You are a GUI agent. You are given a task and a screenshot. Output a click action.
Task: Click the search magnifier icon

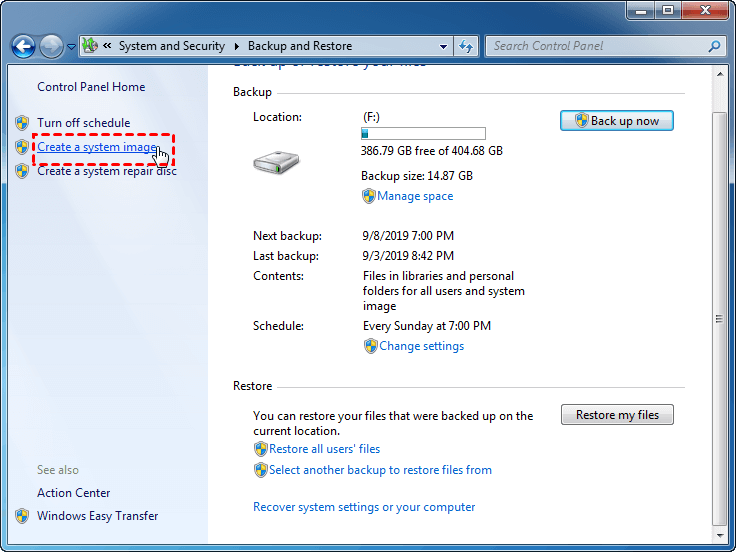coord(714,46)
